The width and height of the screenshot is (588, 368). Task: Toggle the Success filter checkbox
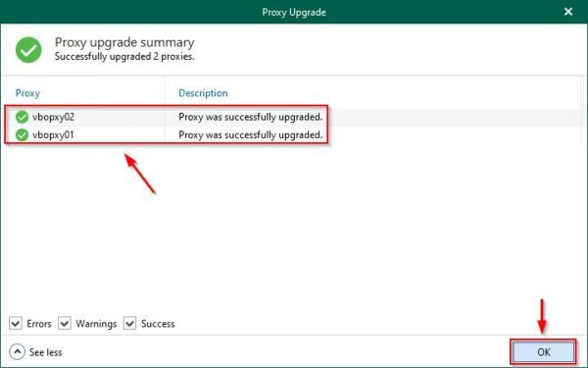(x=129, y=323)
